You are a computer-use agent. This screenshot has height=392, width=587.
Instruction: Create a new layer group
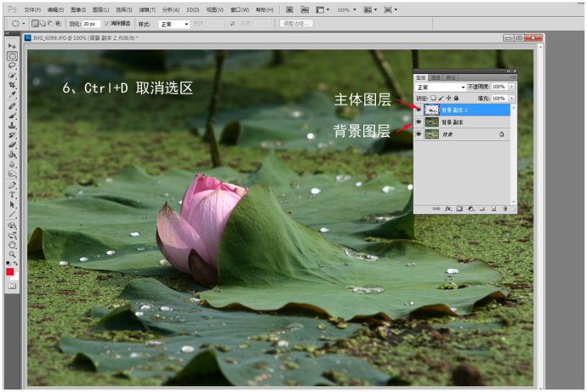[x=482, y=208]
